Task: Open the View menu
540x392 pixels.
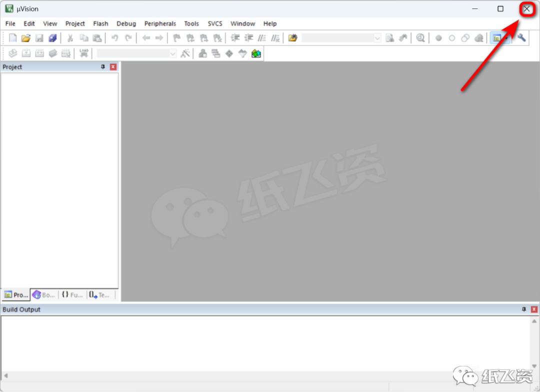Action: [50, 23]
